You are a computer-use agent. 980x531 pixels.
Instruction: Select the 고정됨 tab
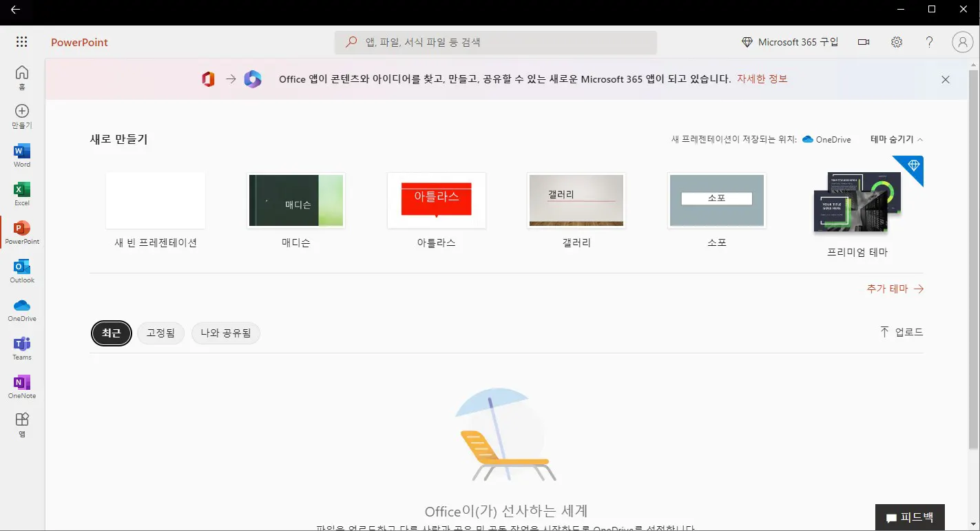point(161,333)
